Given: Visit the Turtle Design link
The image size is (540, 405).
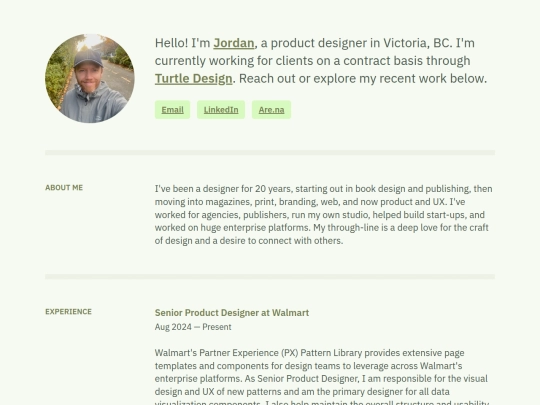Looking at the screenshot, I should (x=194, y=79).
